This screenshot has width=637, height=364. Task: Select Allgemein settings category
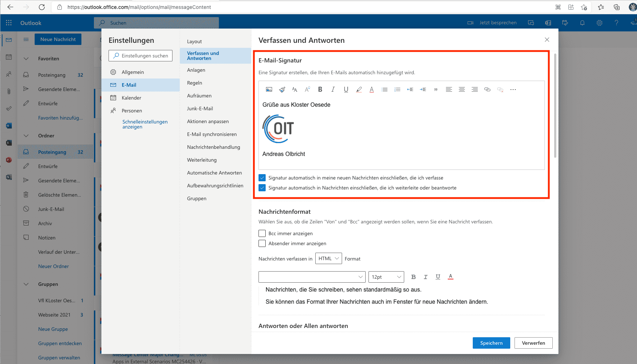(x=141, y=72)
